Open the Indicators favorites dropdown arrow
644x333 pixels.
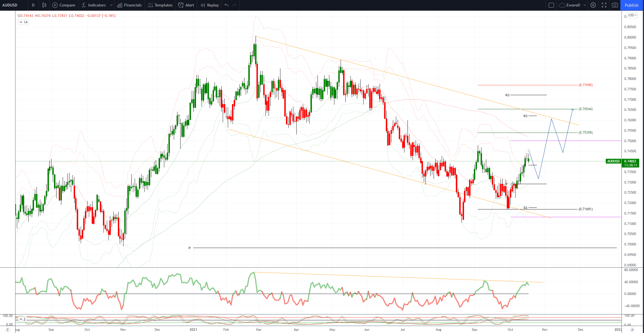click(x=111, y=5)
